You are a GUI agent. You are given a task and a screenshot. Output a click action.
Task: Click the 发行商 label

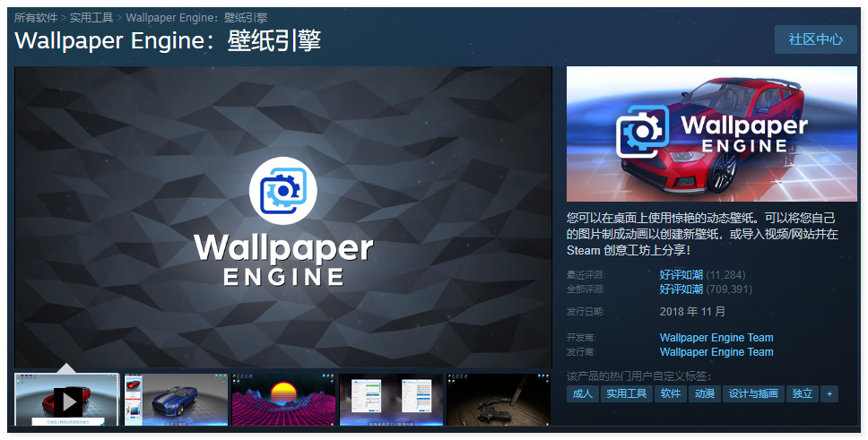(581, 352)
